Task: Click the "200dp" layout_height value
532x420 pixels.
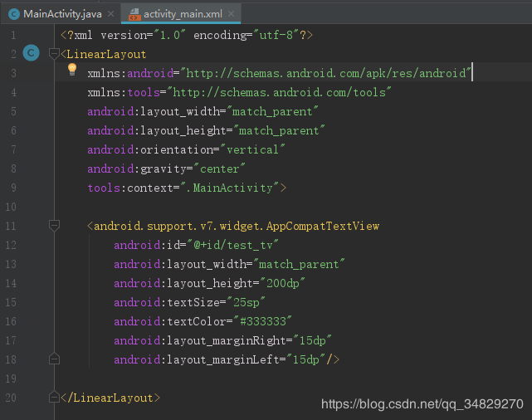Action: pyautogui.click(x=282, y=283)
